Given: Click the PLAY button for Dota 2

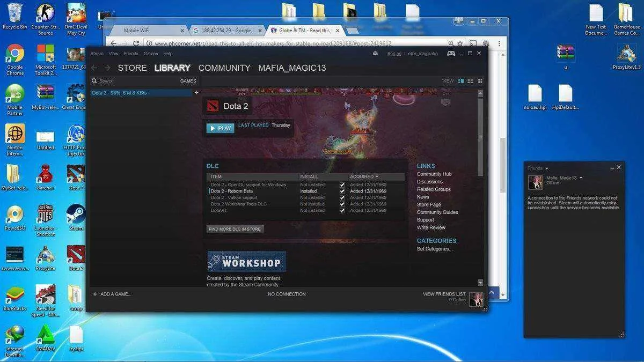Looking at the screenshot, I should [x=220, y=128].
